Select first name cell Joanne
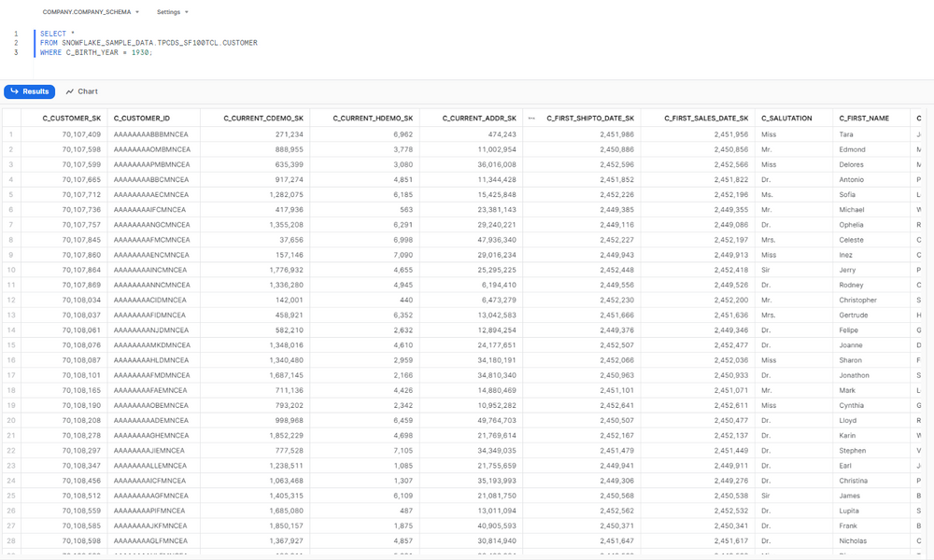The height and width of the screenshot is (560, 934). [851, 345]
